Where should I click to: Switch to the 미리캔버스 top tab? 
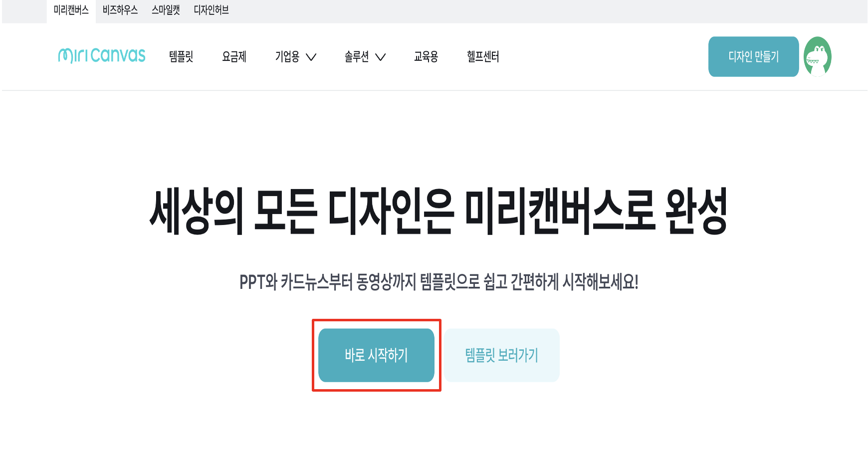coord(71,10)
